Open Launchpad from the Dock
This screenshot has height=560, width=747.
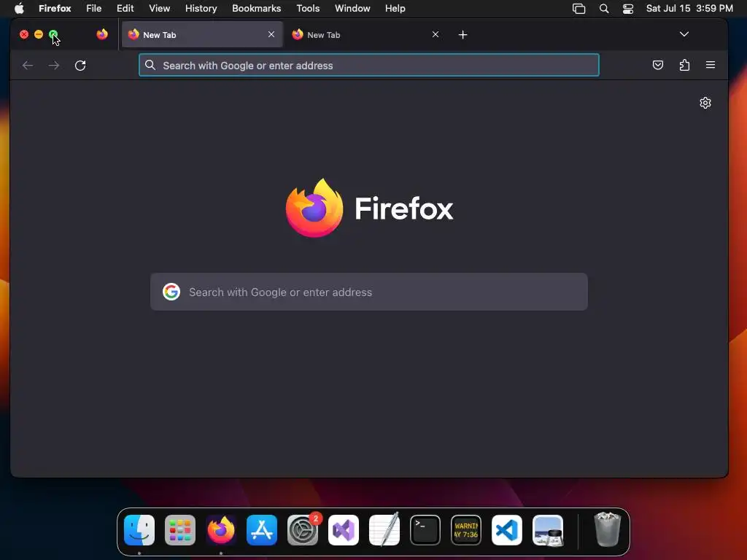click(180, 530)
